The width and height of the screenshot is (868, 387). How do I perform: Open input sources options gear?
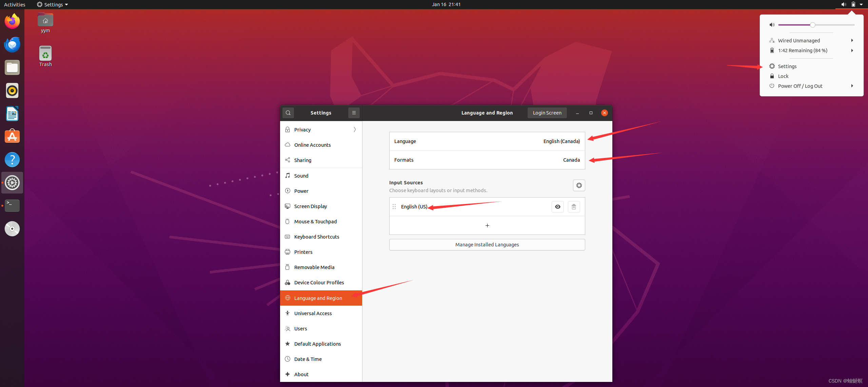(x=579, y=185)
